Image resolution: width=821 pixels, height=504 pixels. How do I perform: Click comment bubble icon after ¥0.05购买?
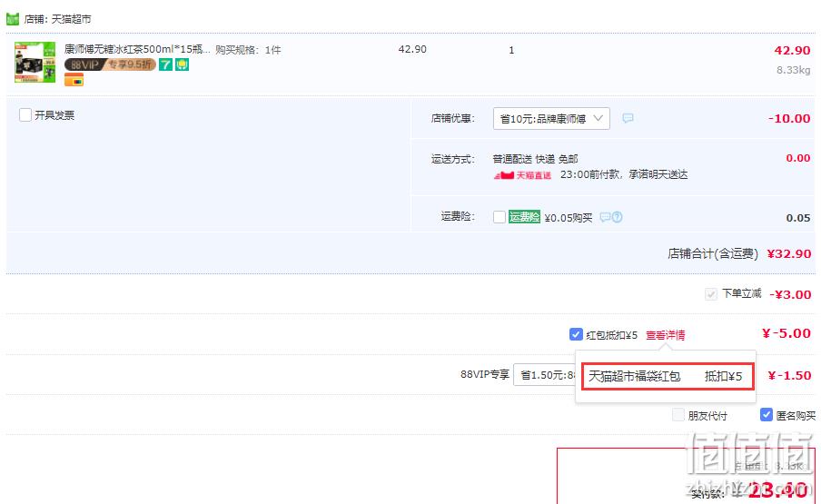pyautogui.click(x=605, y=217)
